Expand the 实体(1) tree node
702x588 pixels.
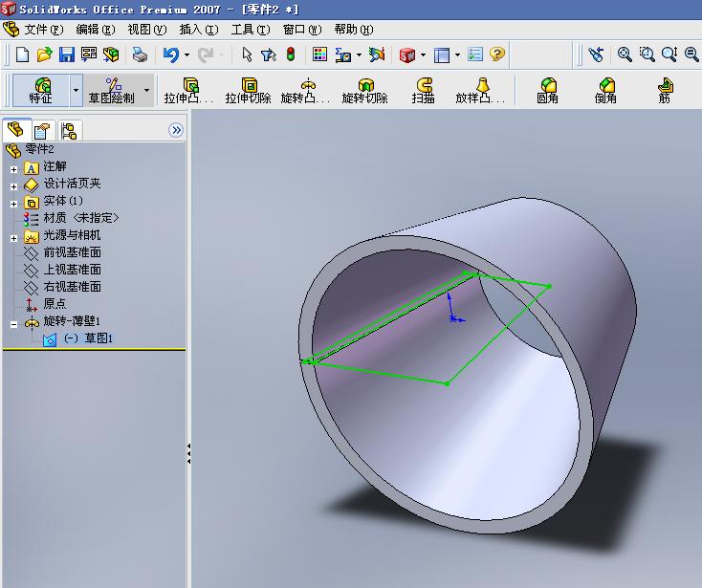click(14, 204)
